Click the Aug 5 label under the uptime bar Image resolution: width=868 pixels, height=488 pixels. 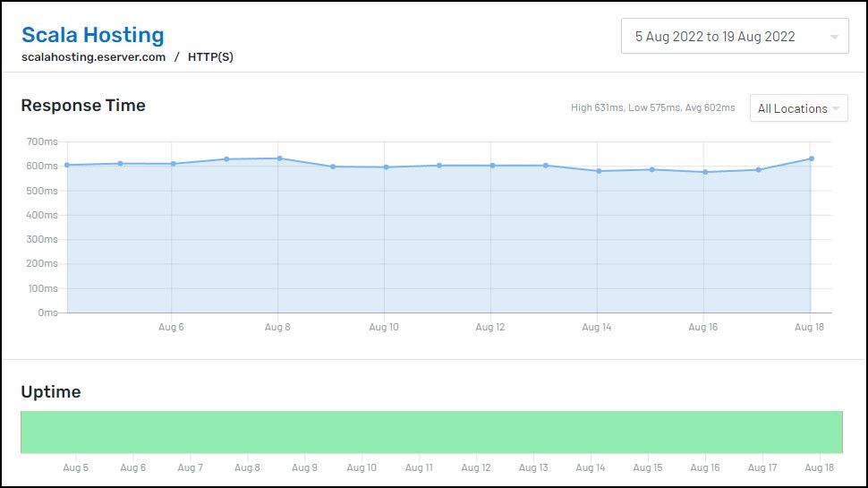click(x=75, y=468)
